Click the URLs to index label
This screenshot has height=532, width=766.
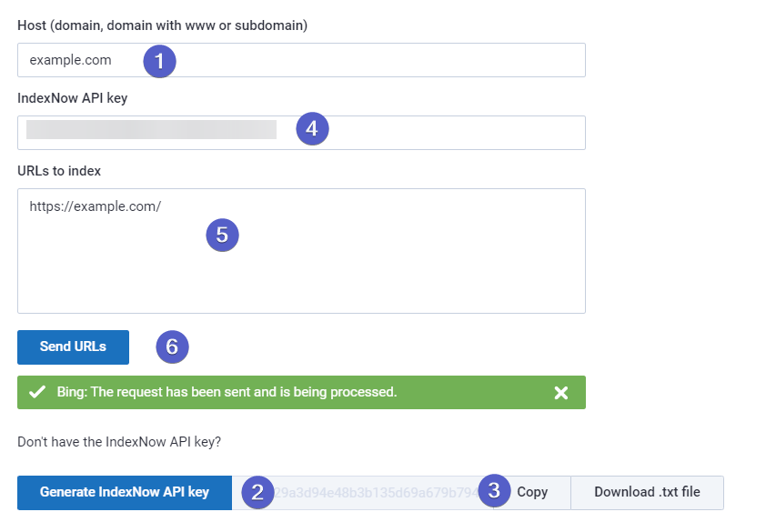tap(59, 171)
